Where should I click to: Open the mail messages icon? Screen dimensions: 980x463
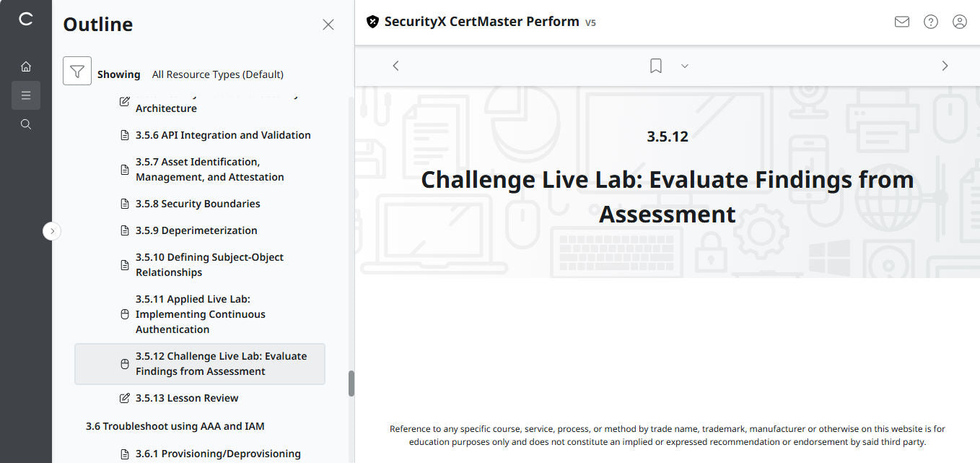[x=902, y=22]
